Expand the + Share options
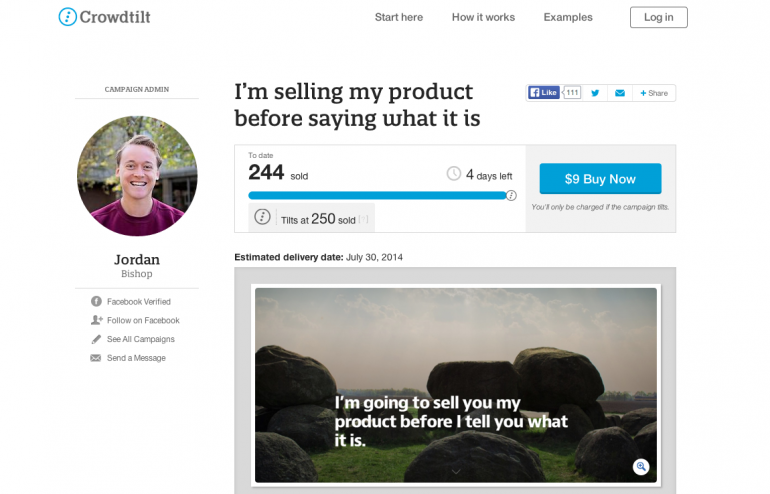The height and width of the screenshot is (494, 770). 654,93
